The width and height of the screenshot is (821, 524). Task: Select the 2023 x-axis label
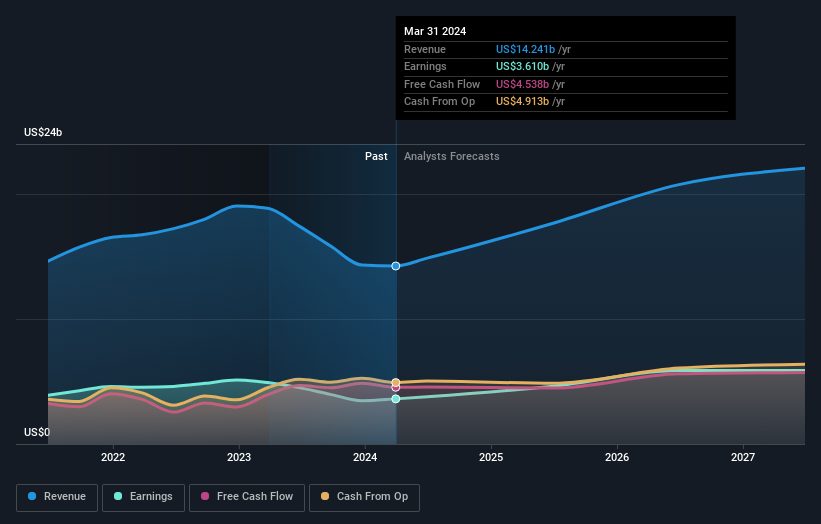tap(239, 457)
